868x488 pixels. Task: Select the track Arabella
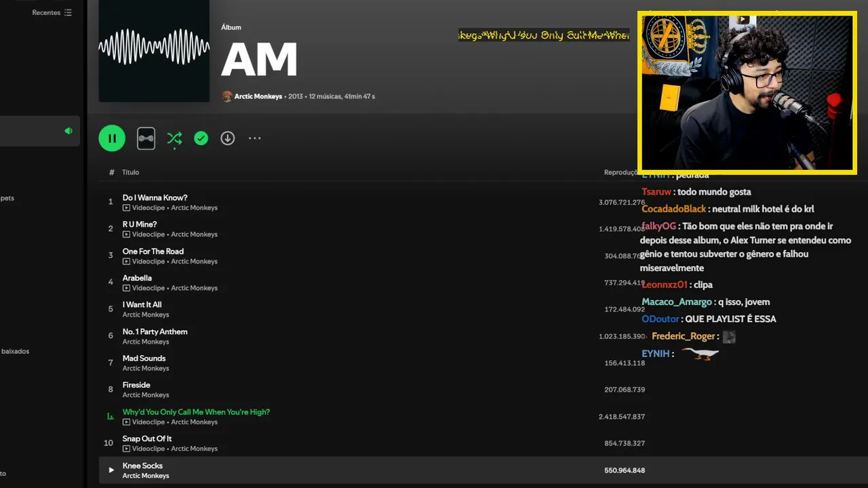[137, 278]
